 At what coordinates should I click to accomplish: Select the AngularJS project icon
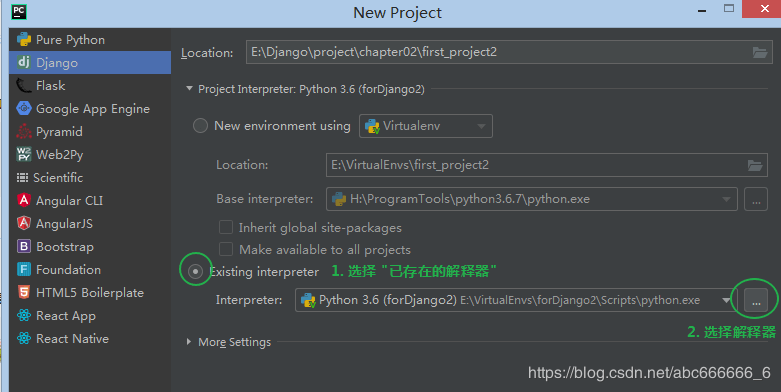click(x=24, y=223)
